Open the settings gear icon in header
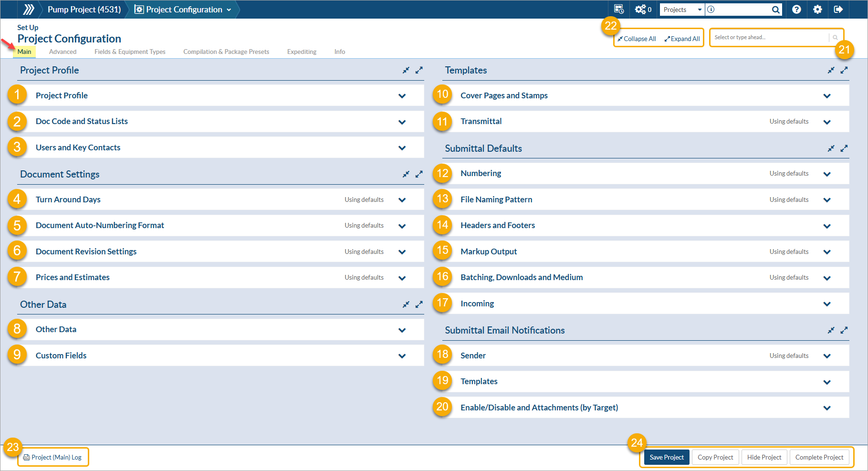868x471 pixels. [817, 10]
